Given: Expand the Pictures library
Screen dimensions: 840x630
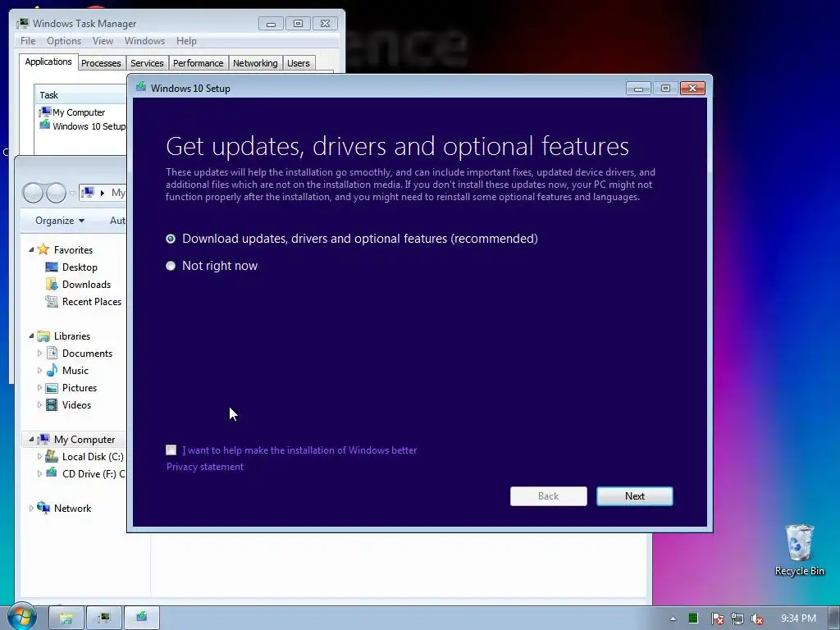Looking at the screenshot, I should click(x=39, y=387).
